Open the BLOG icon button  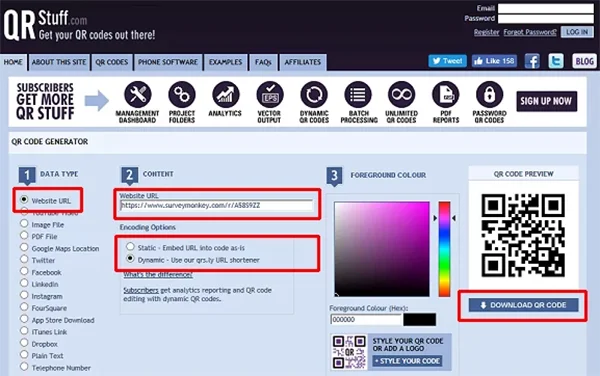pyautogui.click(x=584, y=61)
